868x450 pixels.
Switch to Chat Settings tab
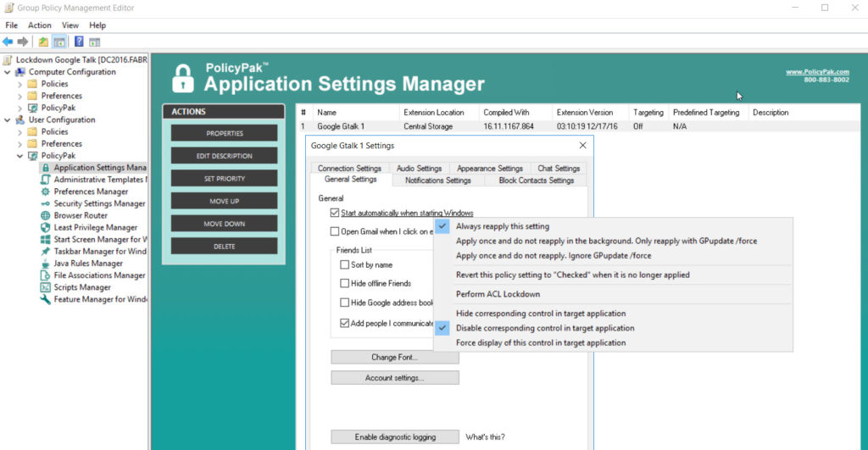tap(559, 169)
